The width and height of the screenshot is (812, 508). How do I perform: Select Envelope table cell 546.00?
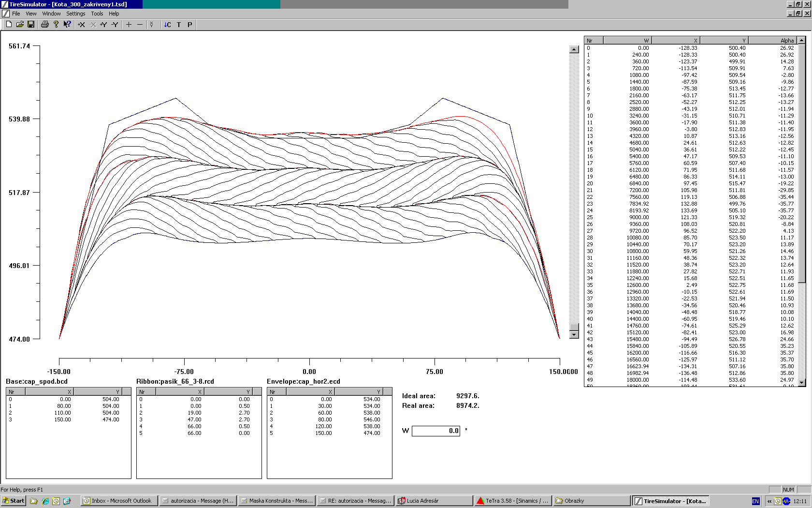coord(372,419)
